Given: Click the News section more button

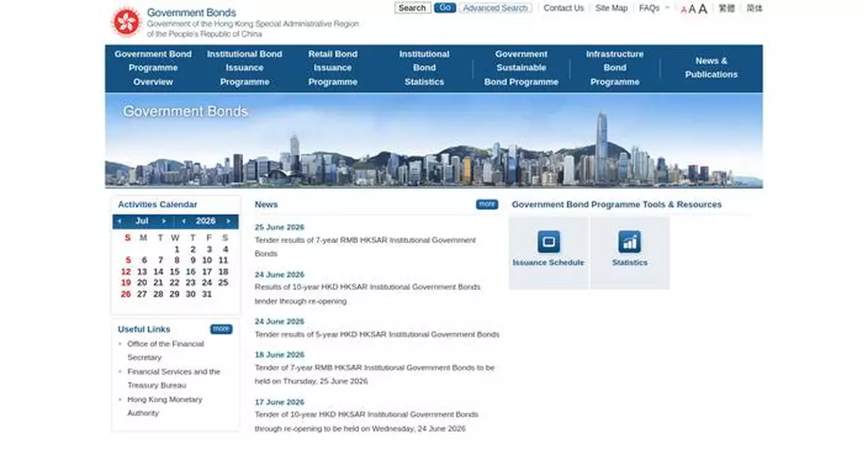Looking at the screenshot, I should [487, 205].
